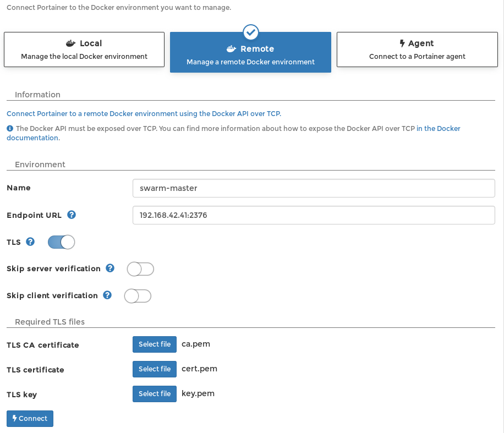Select the Remote Docker environment option

coord(251,52)
